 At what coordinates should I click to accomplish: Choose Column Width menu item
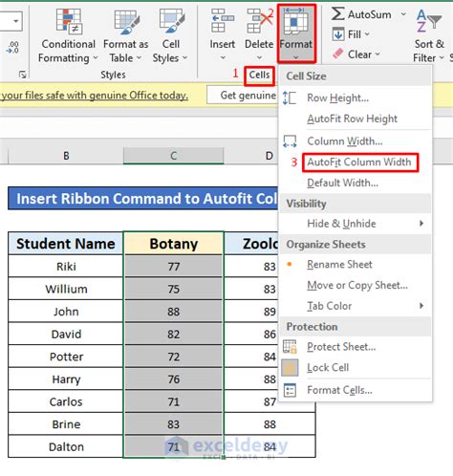pos(356,141)
